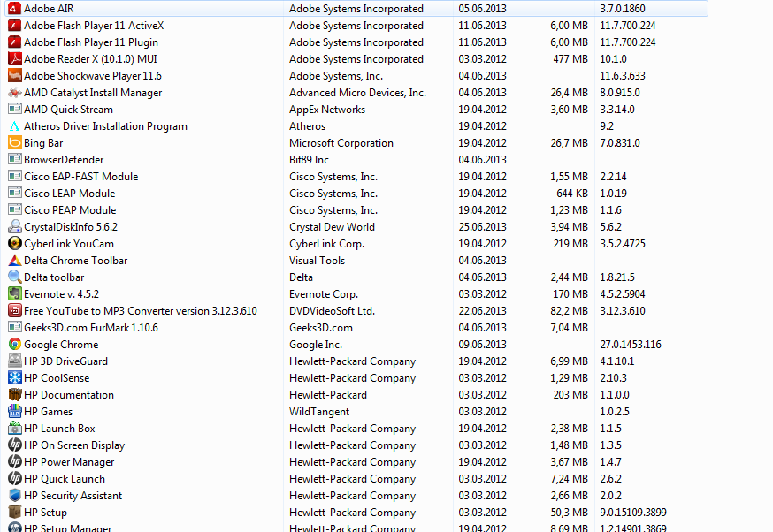The height and width of the screenshot is (532, 773).
Task: Select the Bing Bar program name
Action: [x=43, y=143]
